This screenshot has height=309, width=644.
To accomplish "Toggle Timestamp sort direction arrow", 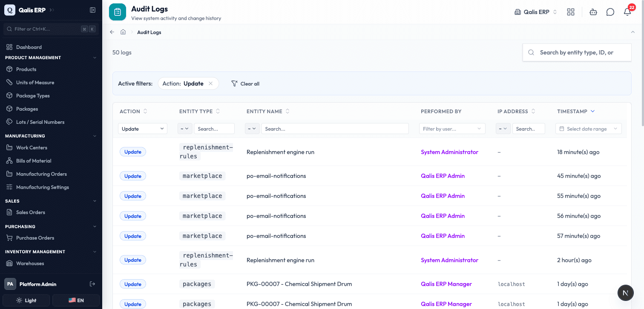I will [592, 111].
